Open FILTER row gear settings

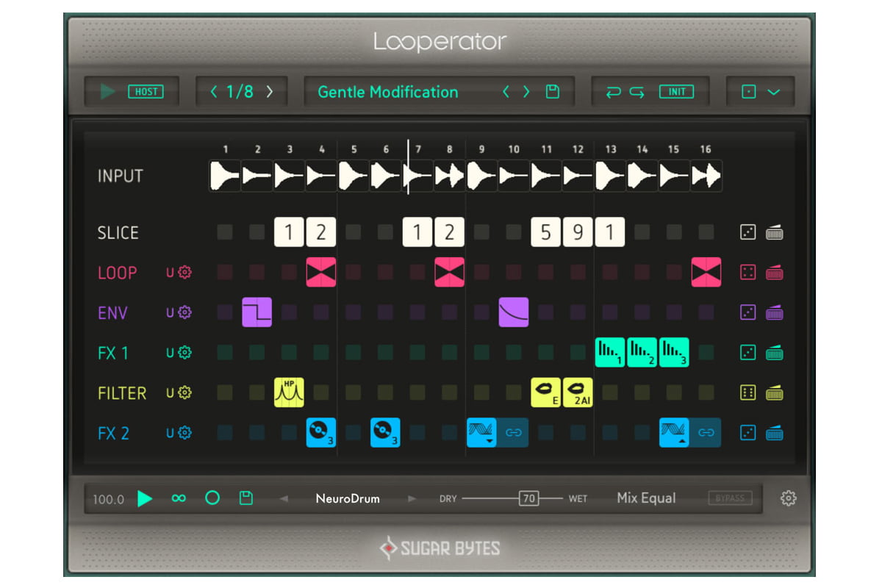(x=184, y=393)
